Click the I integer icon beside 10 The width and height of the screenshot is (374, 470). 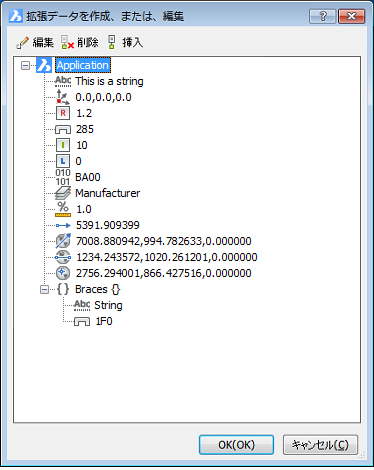pos(63,145)
